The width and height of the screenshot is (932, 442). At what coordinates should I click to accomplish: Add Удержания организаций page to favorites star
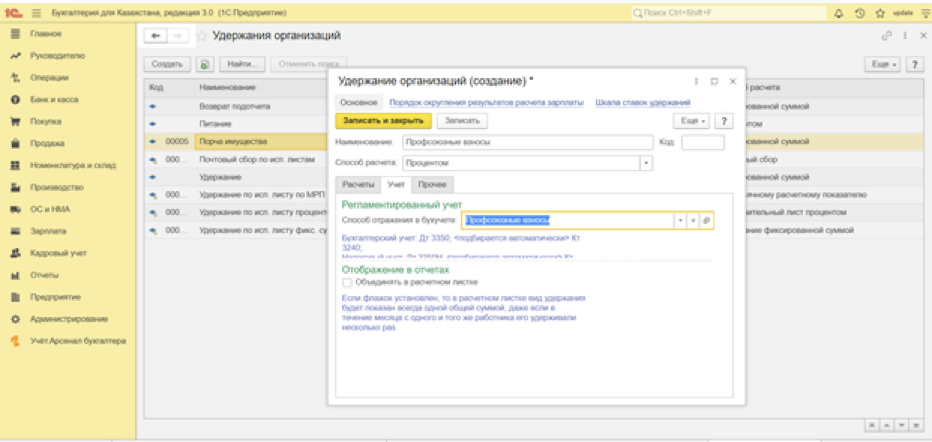coord(202,37)
